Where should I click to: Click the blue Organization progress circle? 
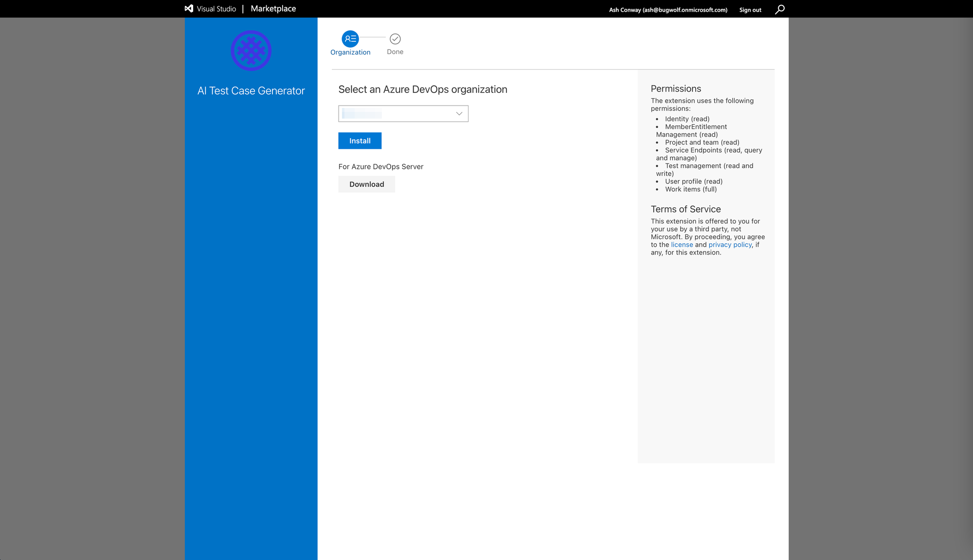point(350,38)
